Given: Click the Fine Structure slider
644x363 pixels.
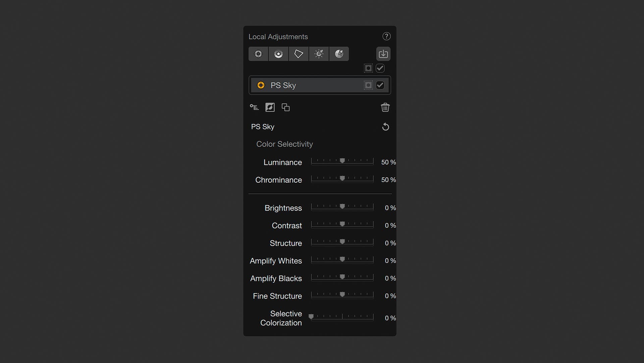Looking at the screenshot, I should click(342, 295).
